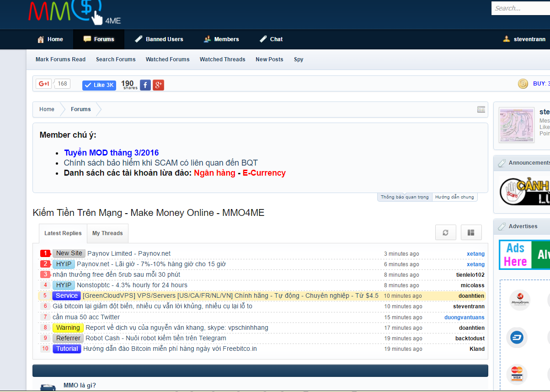Click the Search input field
Viewport: 550px width, 392px height.
click(x=520, y=8)
